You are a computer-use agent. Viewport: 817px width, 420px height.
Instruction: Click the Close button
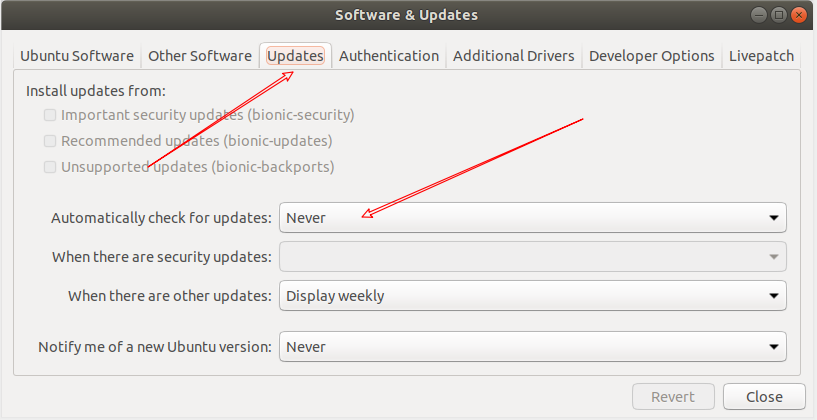pos(764,397)
